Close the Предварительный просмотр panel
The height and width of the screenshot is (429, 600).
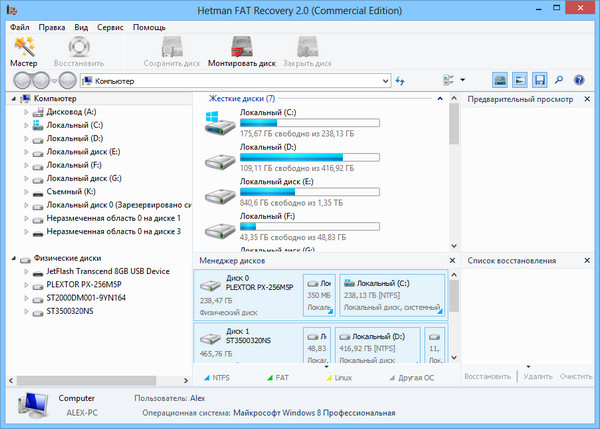588,100
